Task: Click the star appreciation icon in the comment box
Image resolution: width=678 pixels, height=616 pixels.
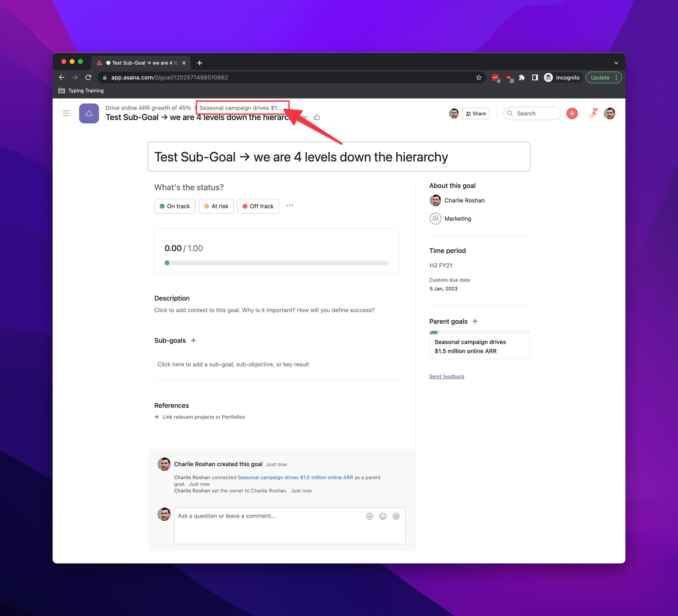Action: pos(396,516)
